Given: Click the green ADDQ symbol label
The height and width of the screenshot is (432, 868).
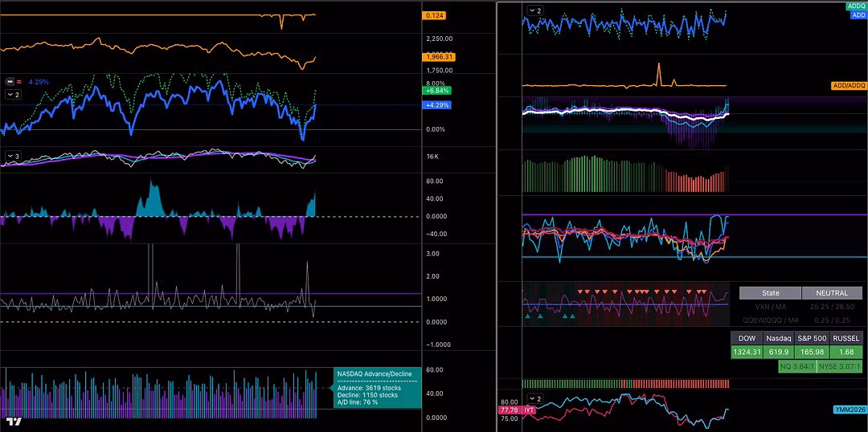Looking at the screenshot, I should [856, 6].
